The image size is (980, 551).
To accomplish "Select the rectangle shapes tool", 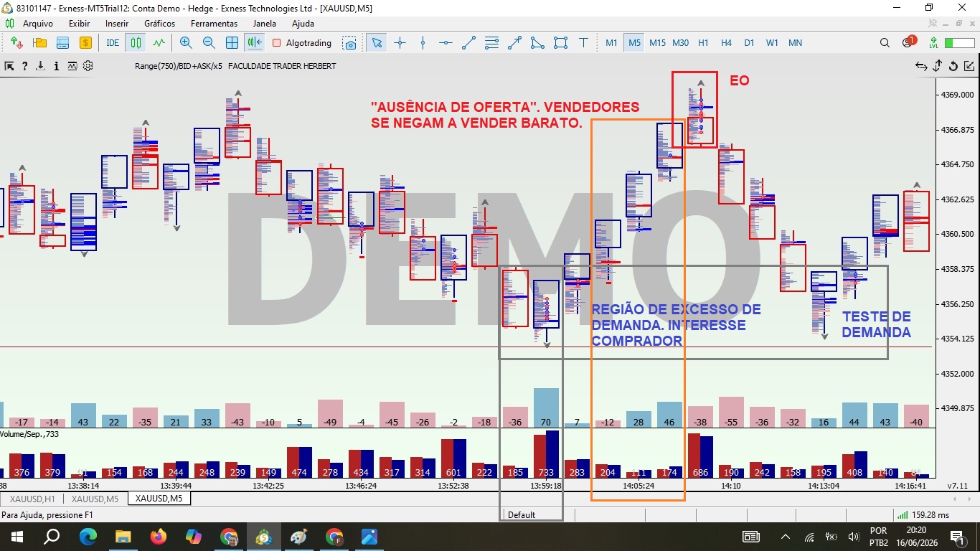I will [x=560, y=43].
